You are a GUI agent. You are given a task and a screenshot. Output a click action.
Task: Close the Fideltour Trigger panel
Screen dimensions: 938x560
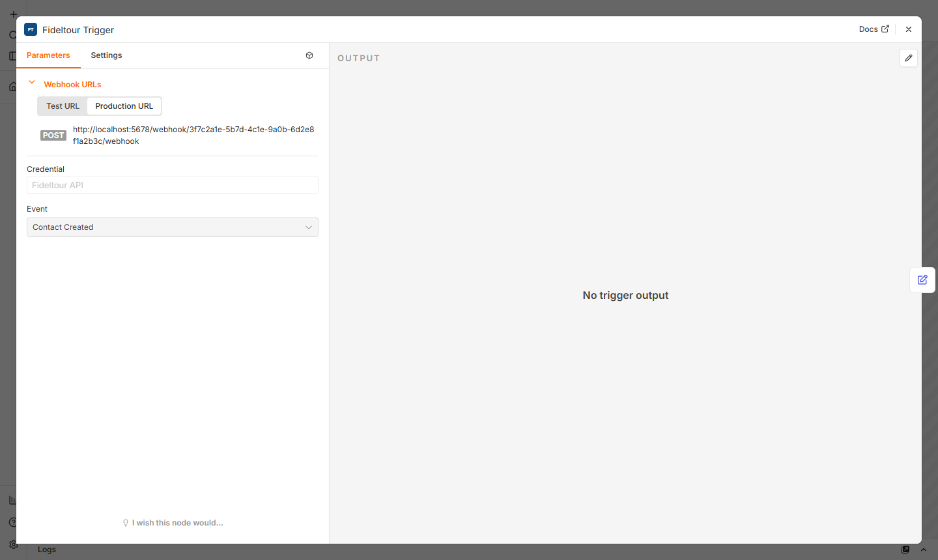tap(909, 29)
